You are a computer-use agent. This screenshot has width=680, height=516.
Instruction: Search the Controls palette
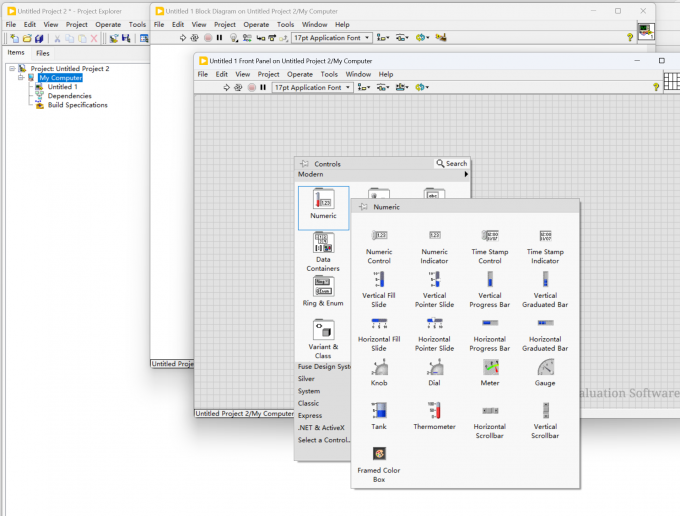452,163
